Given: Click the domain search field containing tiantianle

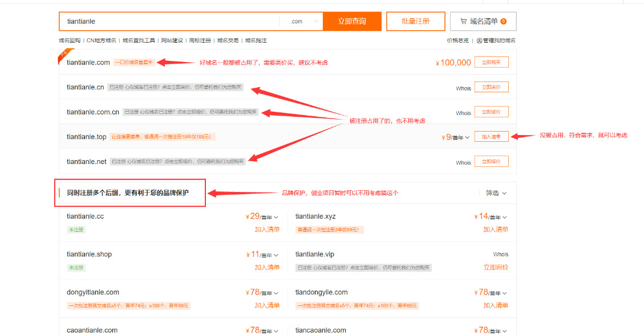Looking at the screenshot, I should tap(171, 22).
